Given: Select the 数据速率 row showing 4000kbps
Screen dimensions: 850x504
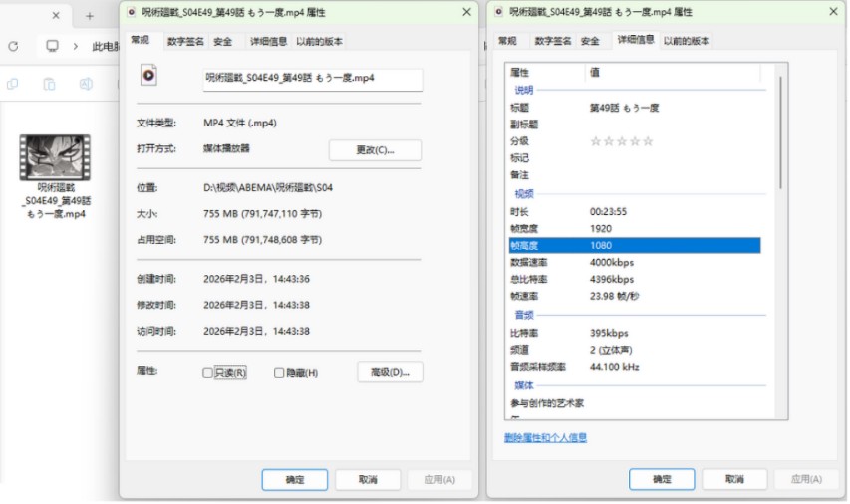Looking at the screenshot, I should click(x=635, y=262).
